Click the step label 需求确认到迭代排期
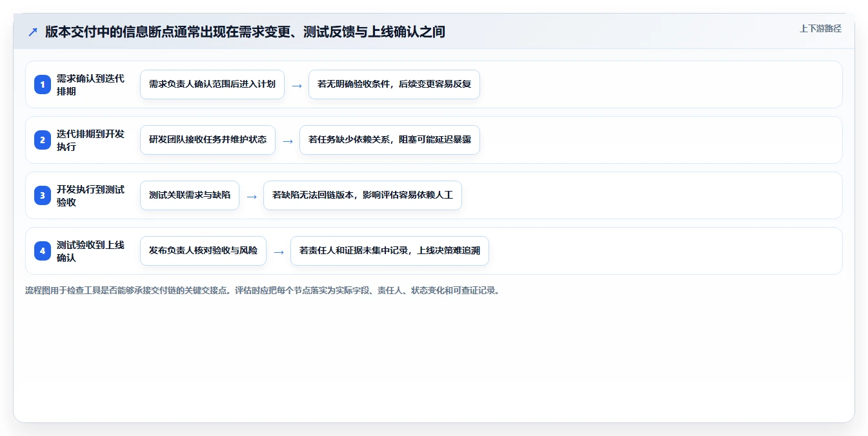This screenshot has height=436, width=868. coord(90,84)
